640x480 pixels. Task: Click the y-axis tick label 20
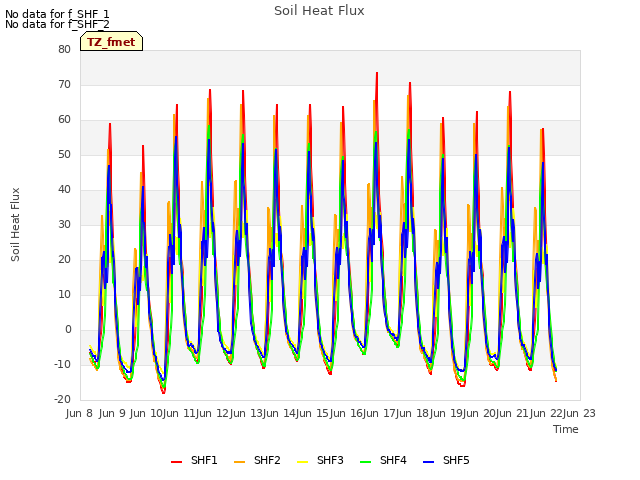pyautogui.click(x=64, y=260)
